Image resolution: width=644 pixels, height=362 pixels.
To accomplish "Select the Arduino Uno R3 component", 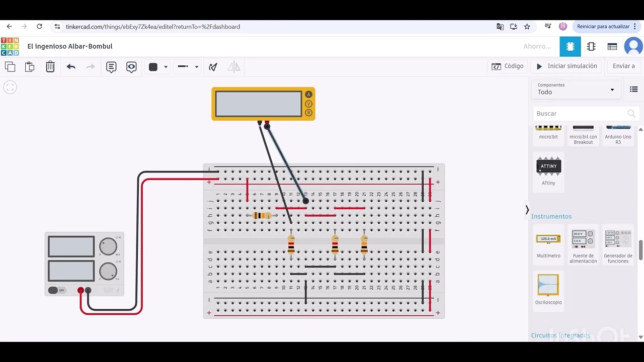I will (x=618, y=135).
